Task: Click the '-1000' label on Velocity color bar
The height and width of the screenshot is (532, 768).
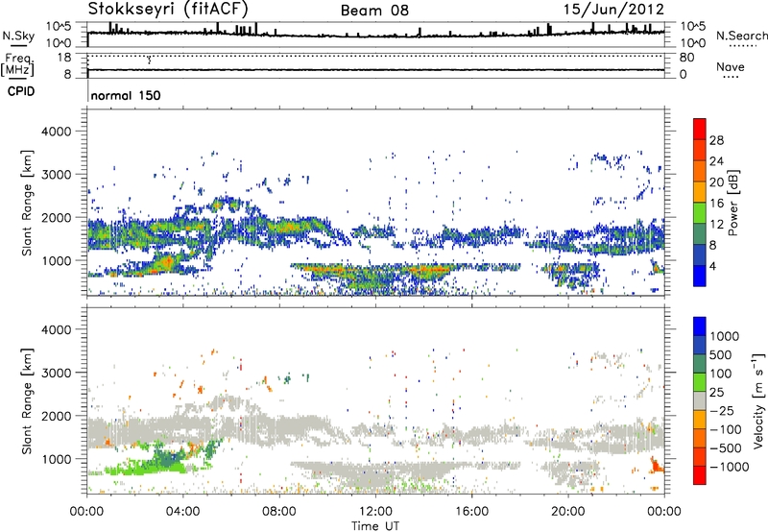Action: (x=729, y=467)
